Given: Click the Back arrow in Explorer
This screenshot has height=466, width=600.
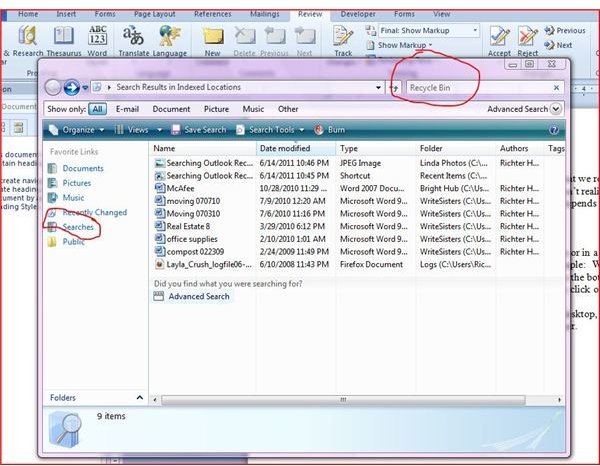Looking at the screenshot, I should coord(53,88).
